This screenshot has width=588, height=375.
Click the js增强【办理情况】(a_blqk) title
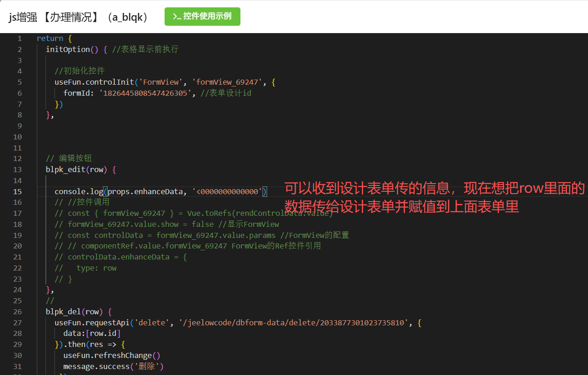click(79, 17)
